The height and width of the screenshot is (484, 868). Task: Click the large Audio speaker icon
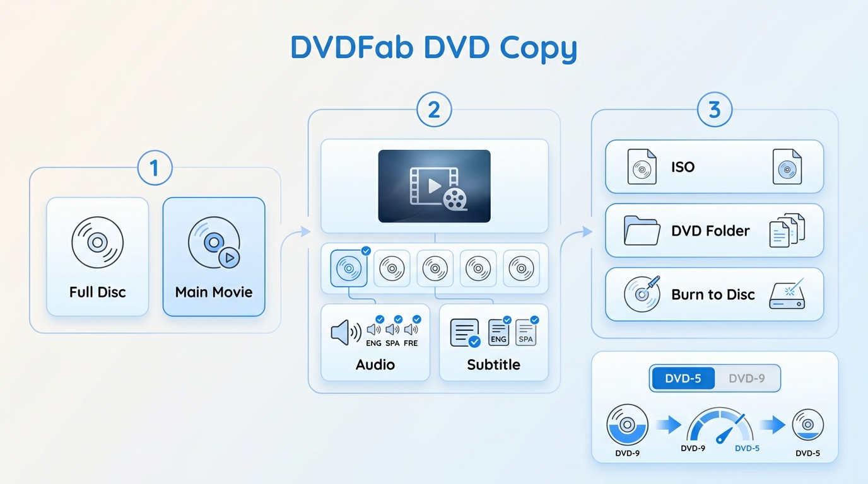tap(346, 332)
